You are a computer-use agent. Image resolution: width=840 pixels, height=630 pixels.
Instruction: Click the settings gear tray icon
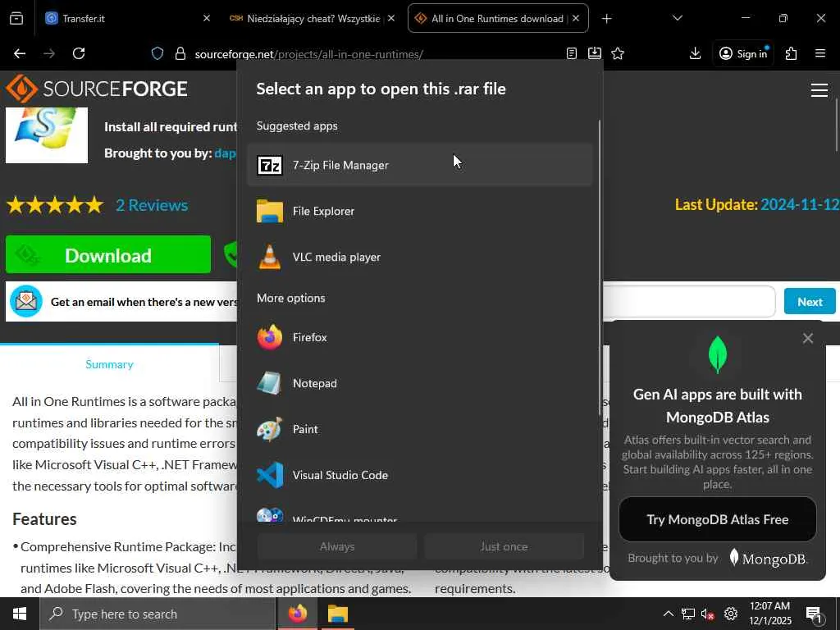(731, 614)
